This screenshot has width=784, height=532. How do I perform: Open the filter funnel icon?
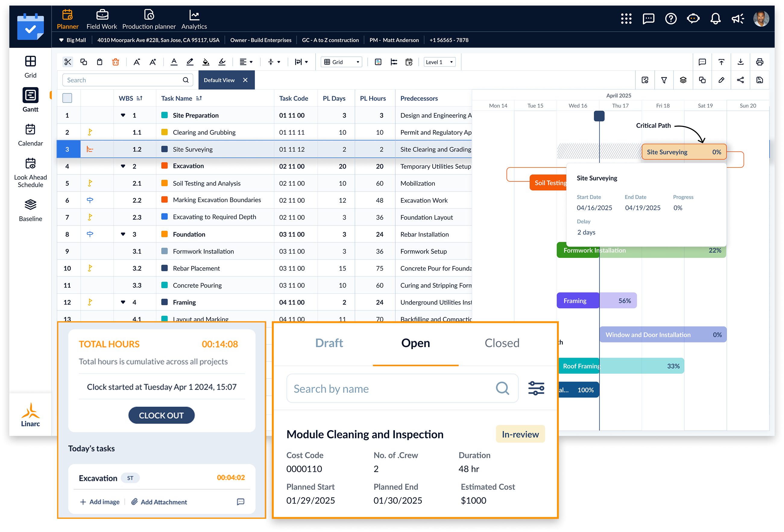pos(664,80)
